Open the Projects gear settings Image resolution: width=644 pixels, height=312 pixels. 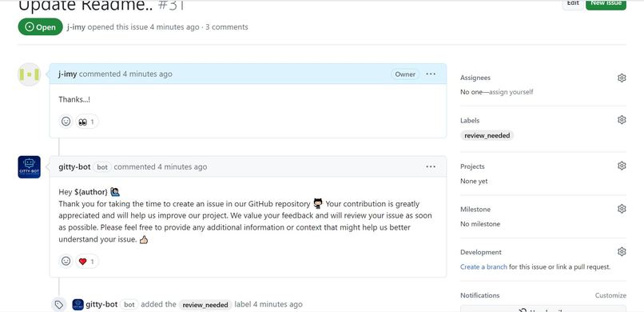(x=622, y=166)
